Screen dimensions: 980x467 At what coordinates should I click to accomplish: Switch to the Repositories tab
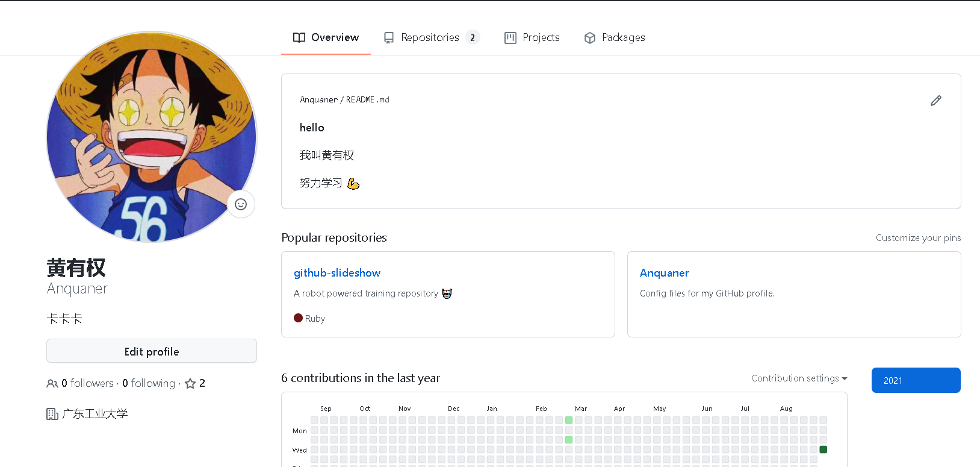point(431,37)
